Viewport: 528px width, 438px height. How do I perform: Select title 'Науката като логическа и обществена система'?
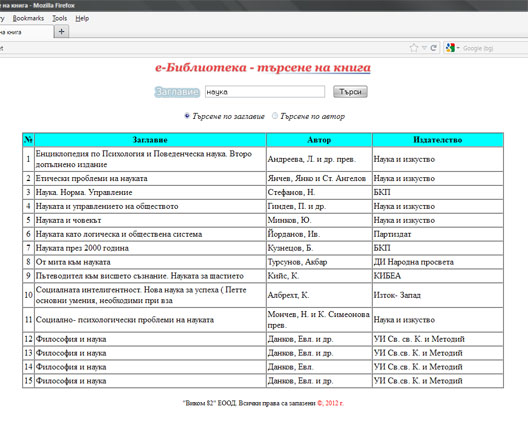pos(119,234)
